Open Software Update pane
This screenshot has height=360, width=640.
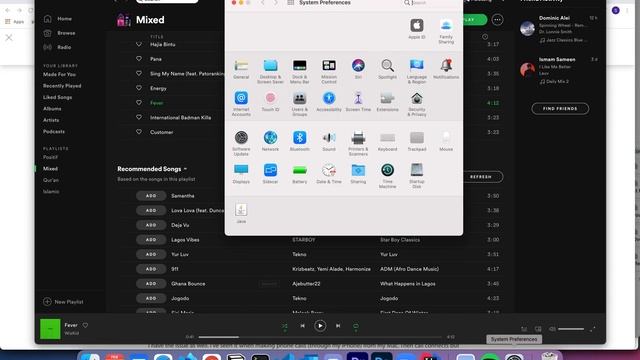click(241, 143)
